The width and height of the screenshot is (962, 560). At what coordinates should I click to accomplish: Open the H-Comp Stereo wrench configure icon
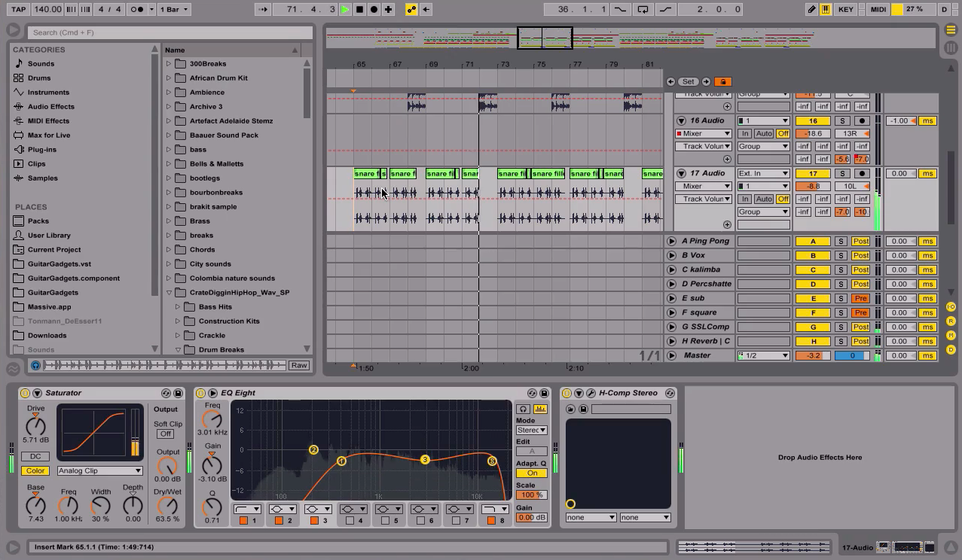point(591,393)
